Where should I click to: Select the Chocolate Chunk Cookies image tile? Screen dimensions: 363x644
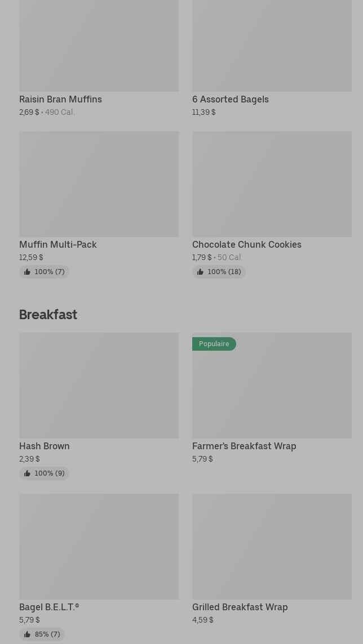coord(272,184)
